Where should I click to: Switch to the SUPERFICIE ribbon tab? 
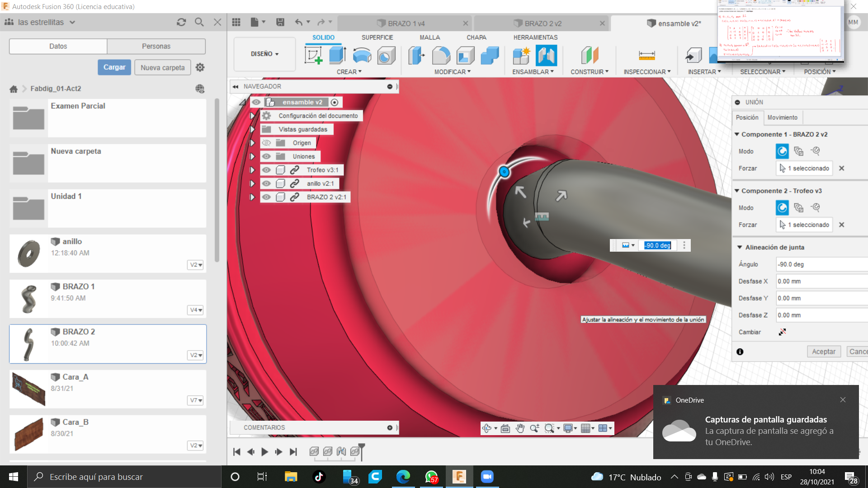coord(377,38)
